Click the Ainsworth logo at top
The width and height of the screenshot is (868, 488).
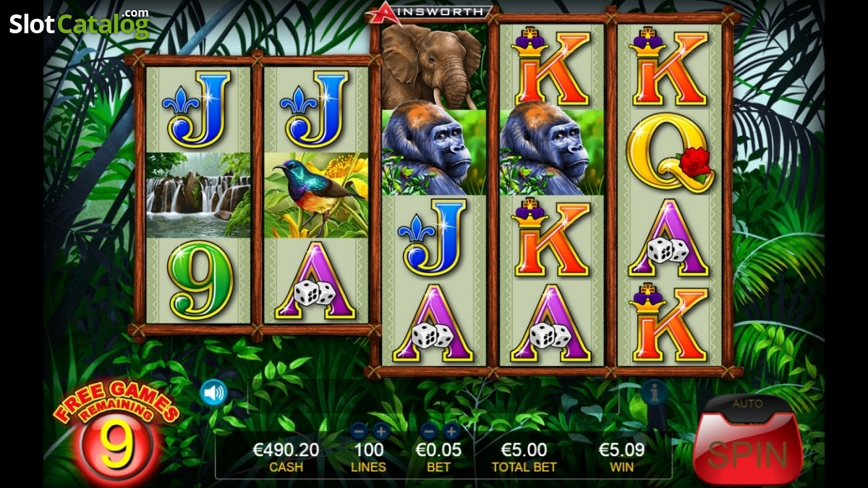(x=430, y=12)
